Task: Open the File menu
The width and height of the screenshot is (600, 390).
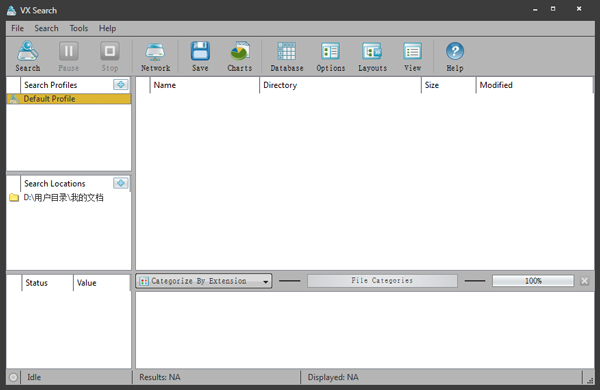Action: point(17,28)
